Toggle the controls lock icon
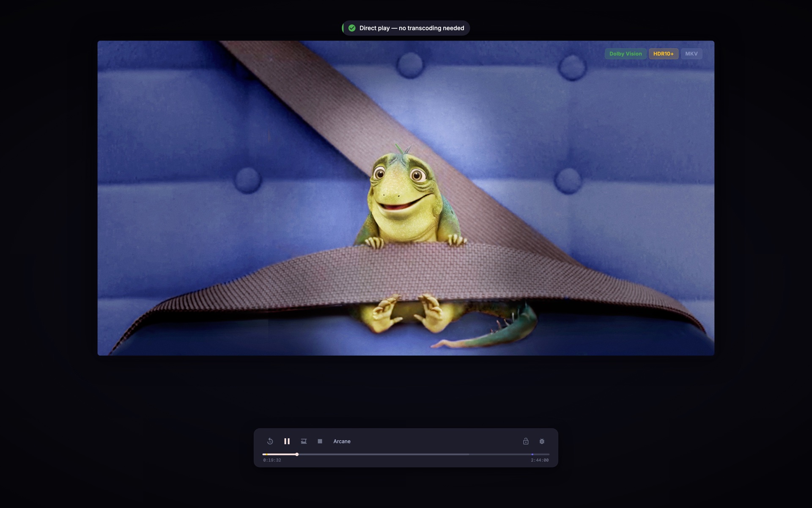This screenshot has width=812, height=508. 526,441
